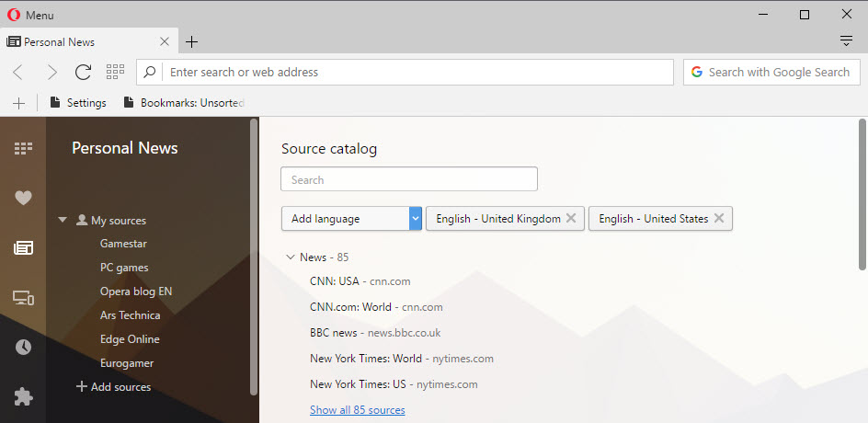Open the Eurogamer source
The width and height of the screenshot is (868, 423).
[127, 363]
